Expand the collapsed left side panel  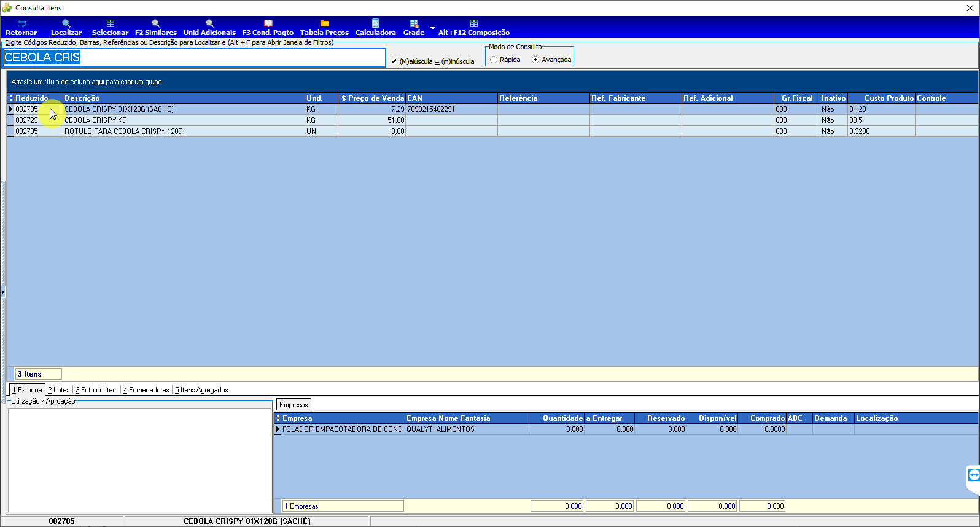[x=2, y=292]
